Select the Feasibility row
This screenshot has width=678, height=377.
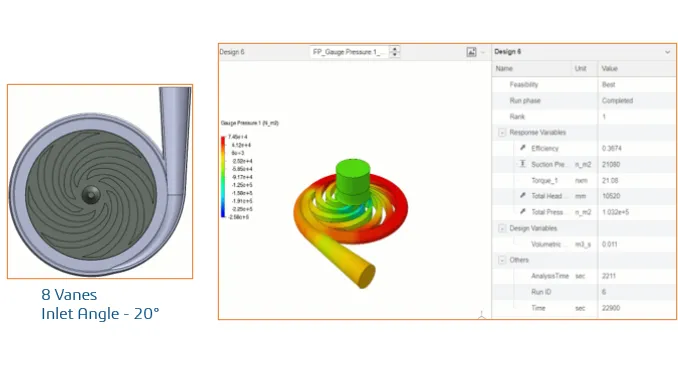(x=584, y=85)
